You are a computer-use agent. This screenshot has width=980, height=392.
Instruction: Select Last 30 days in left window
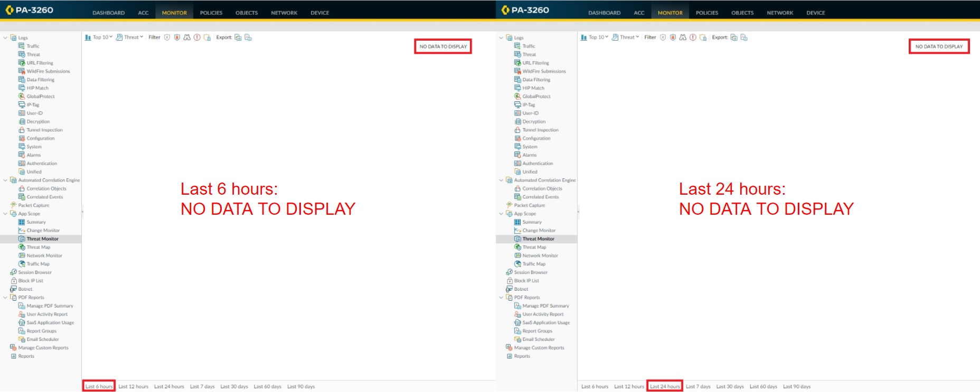tap(234, 387)
